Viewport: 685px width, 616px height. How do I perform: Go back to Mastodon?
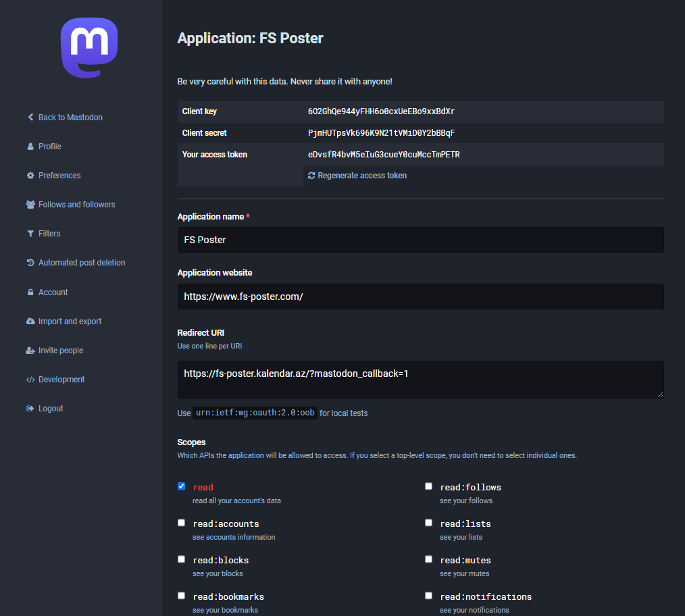[70, 117]
